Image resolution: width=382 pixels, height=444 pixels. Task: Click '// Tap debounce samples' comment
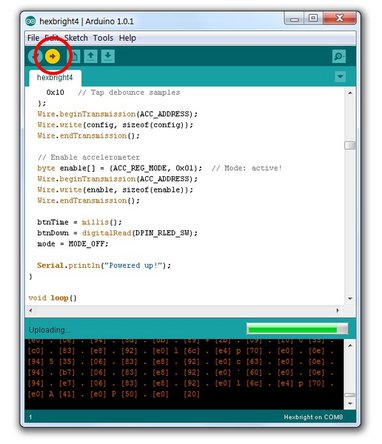point(129,92)
